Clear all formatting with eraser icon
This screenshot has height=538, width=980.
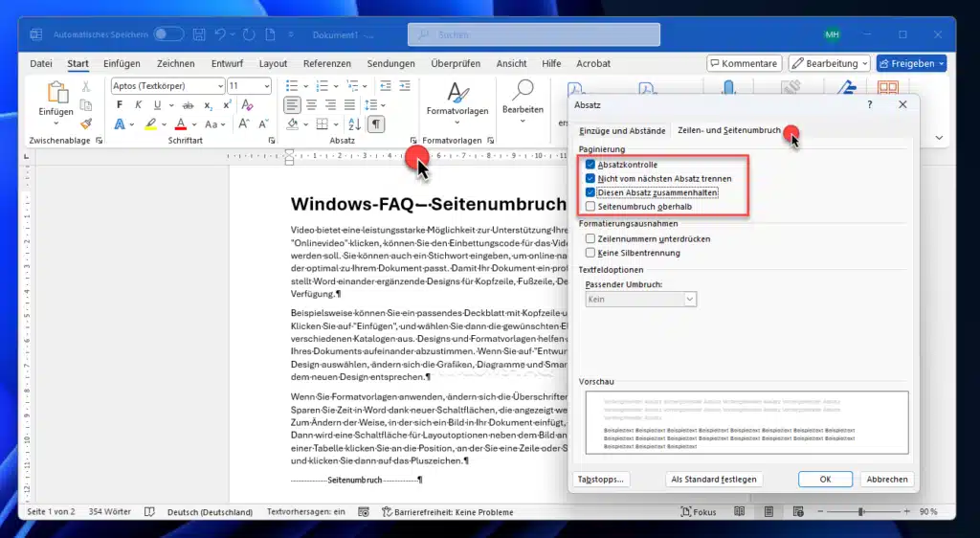(247, 105)
